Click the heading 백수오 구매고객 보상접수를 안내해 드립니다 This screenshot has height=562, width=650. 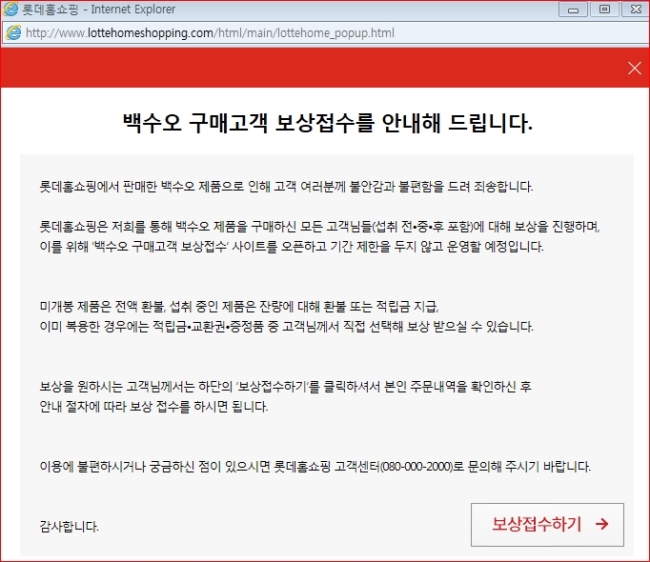(x=327, y=123)
